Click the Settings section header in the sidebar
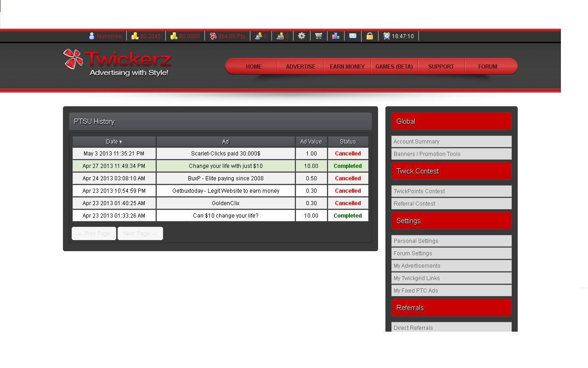The image size is (588, 368). pyautogui.click(x=452, y=221)
